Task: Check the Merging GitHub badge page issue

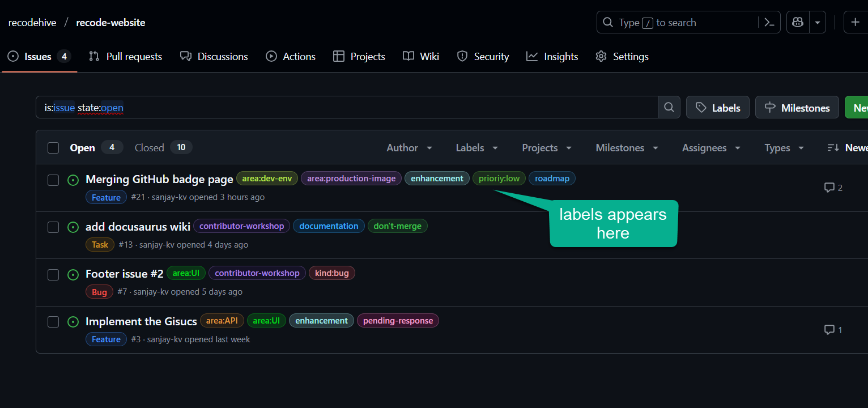Action: coord(53,180)
